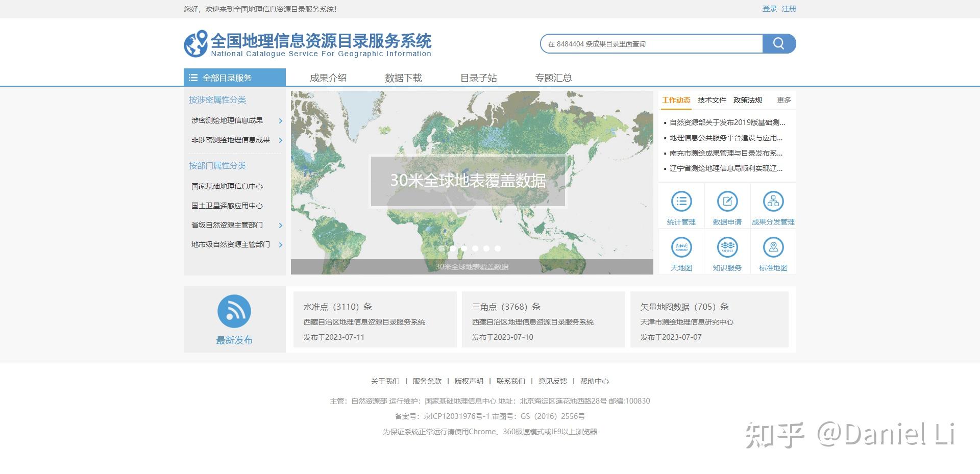The width and height of the screenshot is (980, 474).
Task: Select the first carousel dot
Action: point(442,248)
